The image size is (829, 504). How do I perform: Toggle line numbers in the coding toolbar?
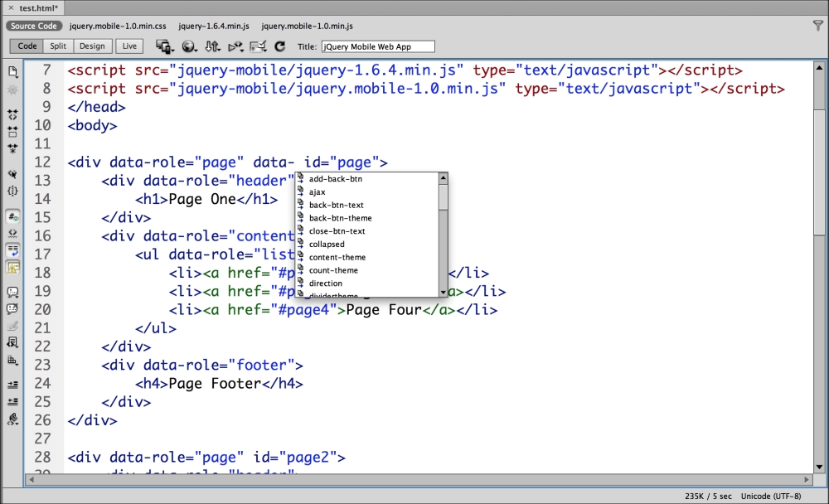(x=12, y=216)
